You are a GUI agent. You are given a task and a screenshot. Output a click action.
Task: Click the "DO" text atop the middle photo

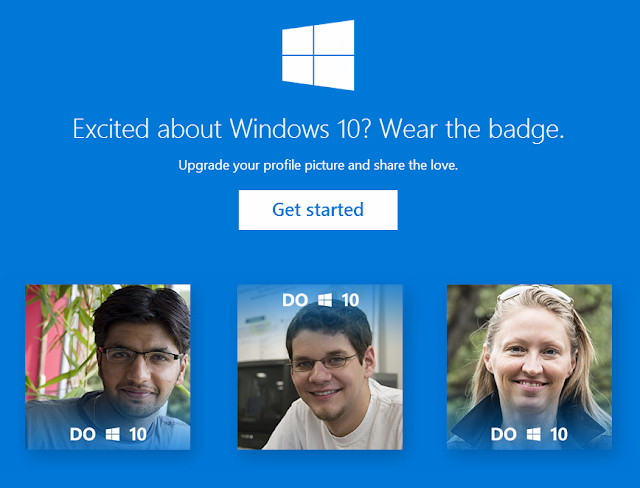pyautogui.click(x=295, y=300)
